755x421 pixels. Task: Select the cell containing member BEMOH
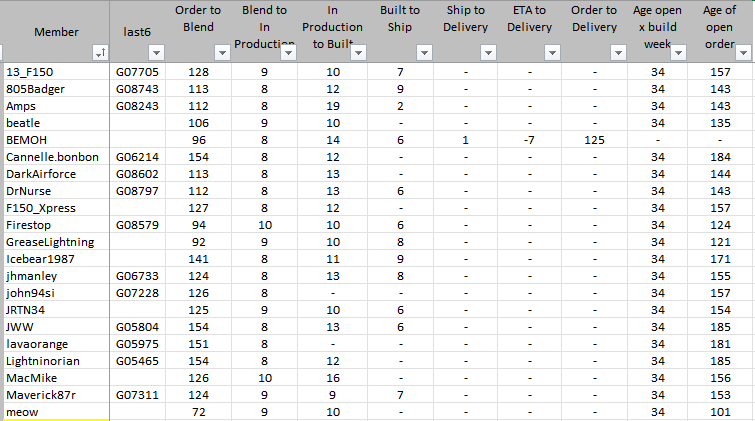(x=56, y=140)
